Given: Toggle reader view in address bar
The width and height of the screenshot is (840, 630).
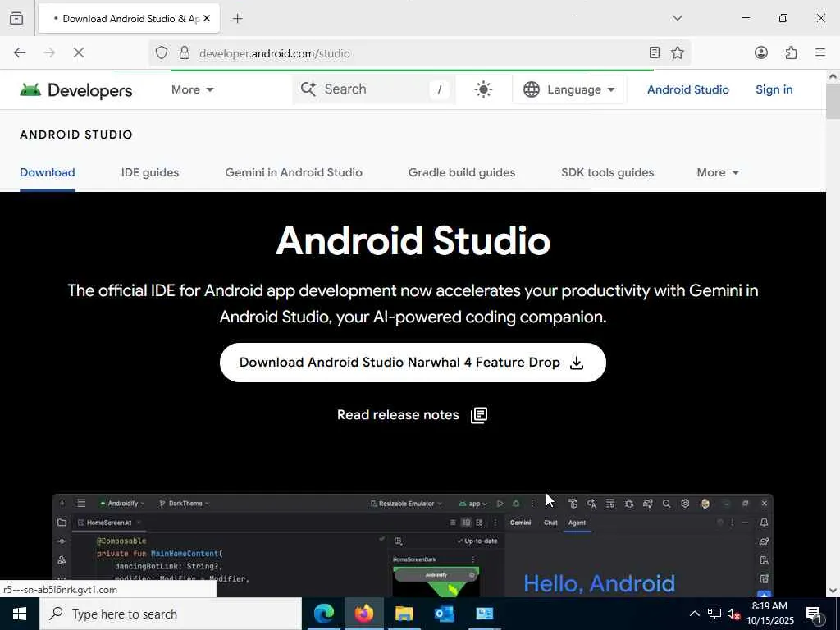Looking at the screenshot, I should point(654,52).
